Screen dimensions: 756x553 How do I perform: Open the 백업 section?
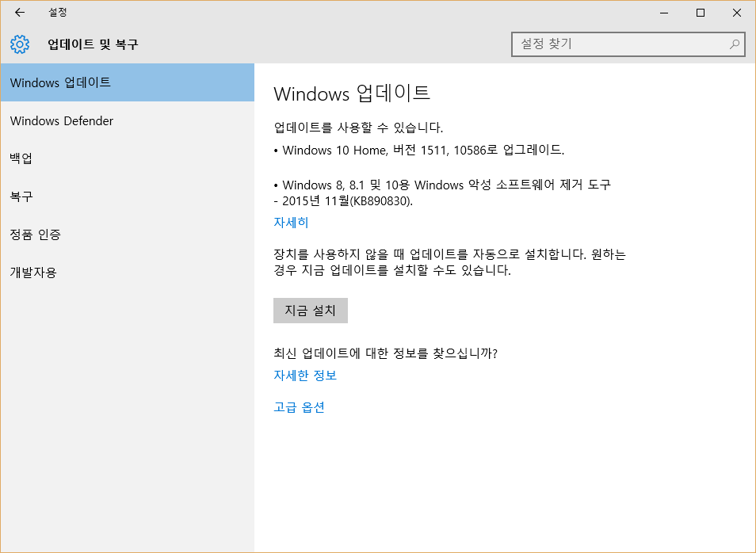tap(128, 158)
